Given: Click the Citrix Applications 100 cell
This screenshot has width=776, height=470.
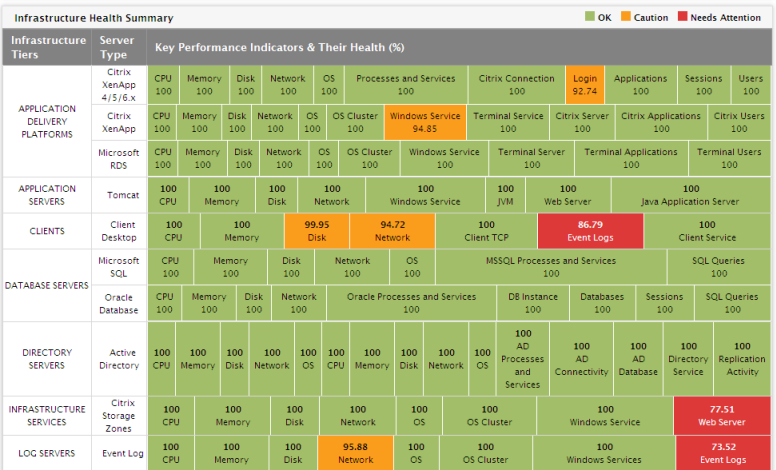Looking at the screenshot, I should tap(661, 122).
